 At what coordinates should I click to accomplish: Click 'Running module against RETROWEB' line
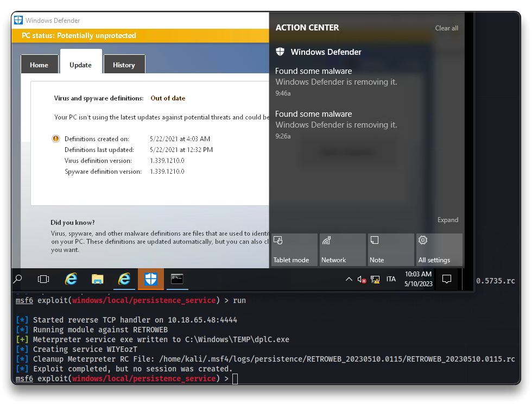pyautogui.click(x=92, y=330)
